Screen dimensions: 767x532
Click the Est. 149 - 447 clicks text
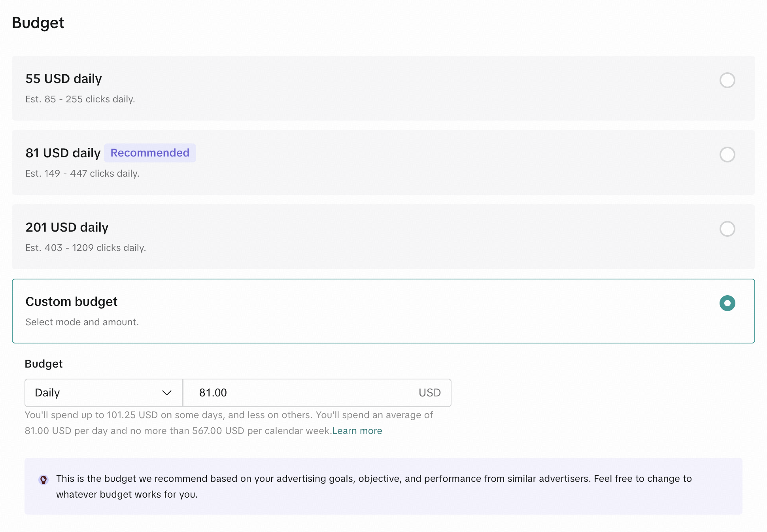(82, 174)
